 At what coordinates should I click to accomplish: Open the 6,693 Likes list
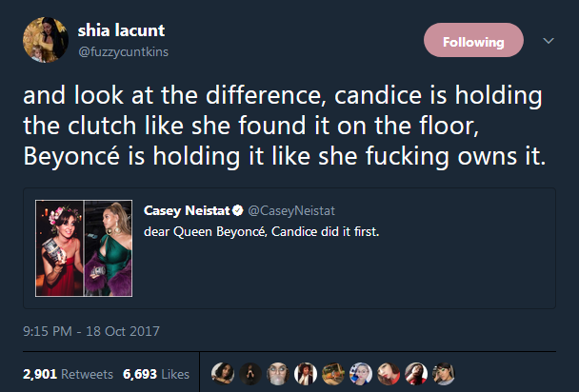click(155, 374)
